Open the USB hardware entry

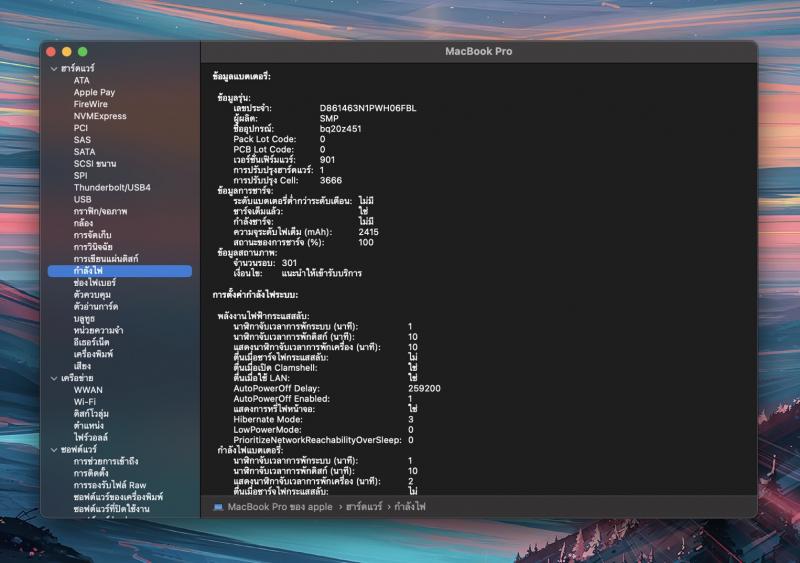click(83, 200)
